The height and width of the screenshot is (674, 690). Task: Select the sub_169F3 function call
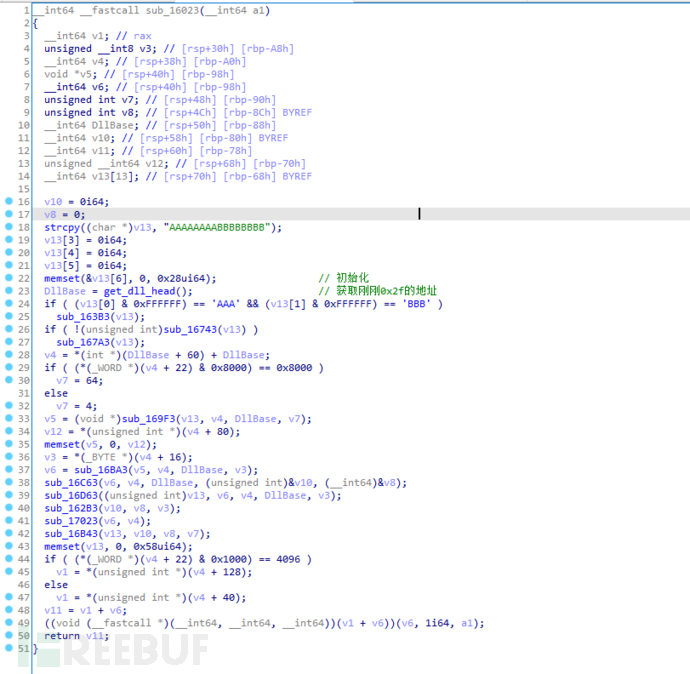point(148,419)
